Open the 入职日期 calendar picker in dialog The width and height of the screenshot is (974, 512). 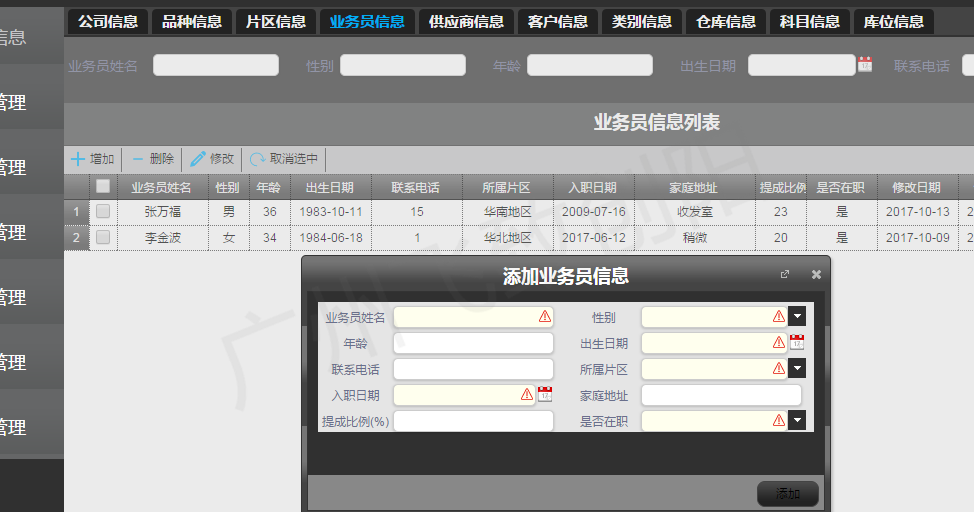[x=544, y=395]
